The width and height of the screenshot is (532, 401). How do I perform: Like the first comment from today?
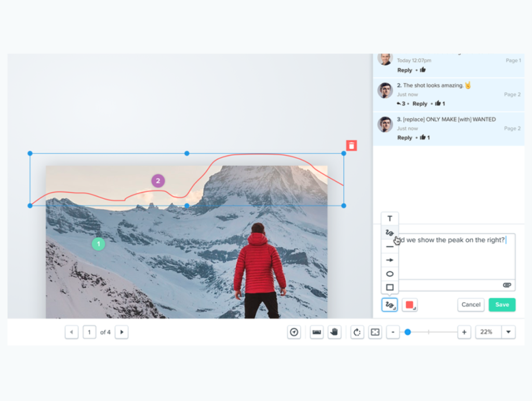point(423,70)
